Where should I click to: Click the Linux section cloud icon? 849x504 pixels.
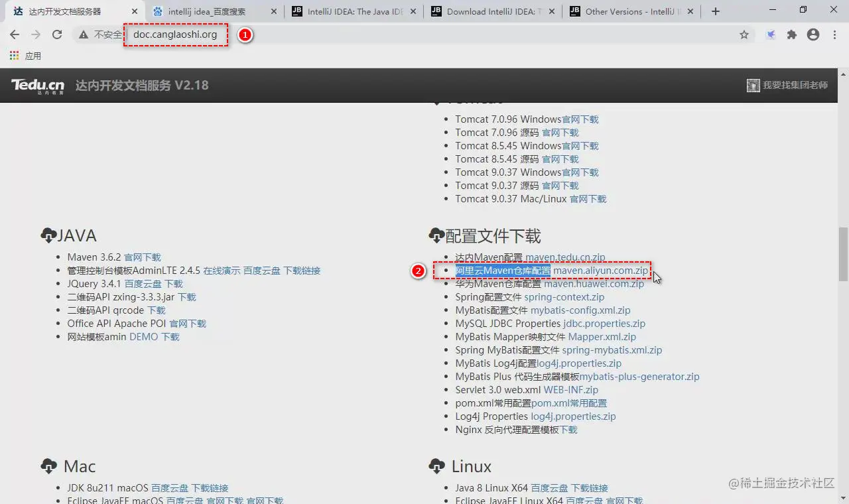coord(436,466)
